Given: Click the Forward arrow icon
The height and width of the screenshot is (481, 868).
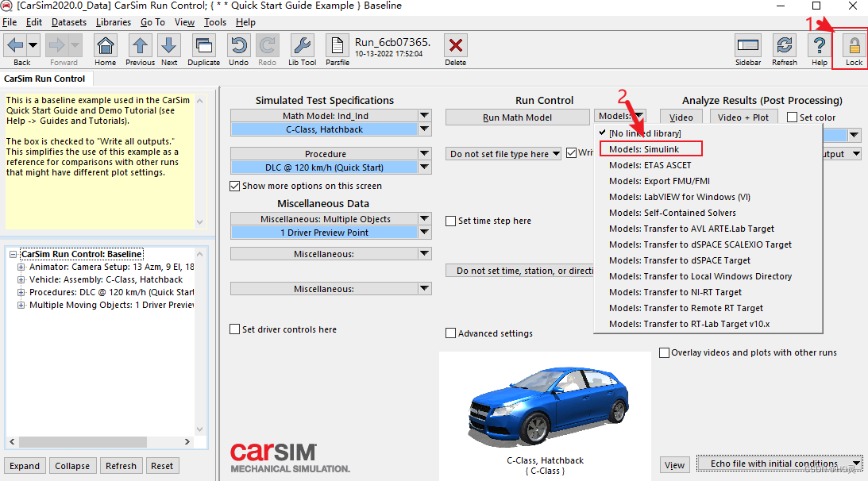Looking at the screenshot, I should [57, 45].
